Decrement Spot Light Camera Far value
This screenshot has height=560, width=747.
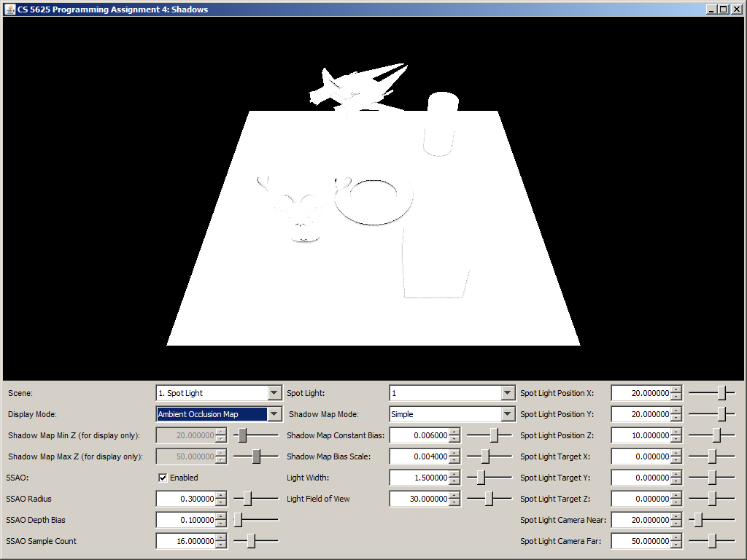click(676, 545)
